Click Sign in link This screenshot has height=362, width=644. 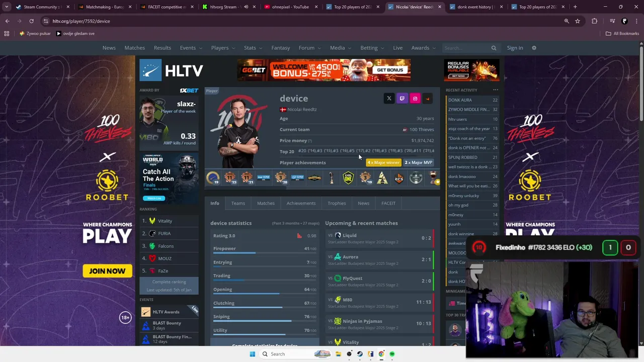tap(515, 48)
